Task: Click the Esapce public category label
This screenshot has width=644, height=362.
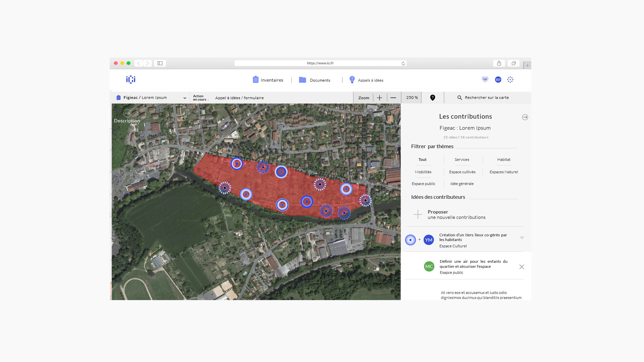Action: pyautogui.click(x=451, y=273)
